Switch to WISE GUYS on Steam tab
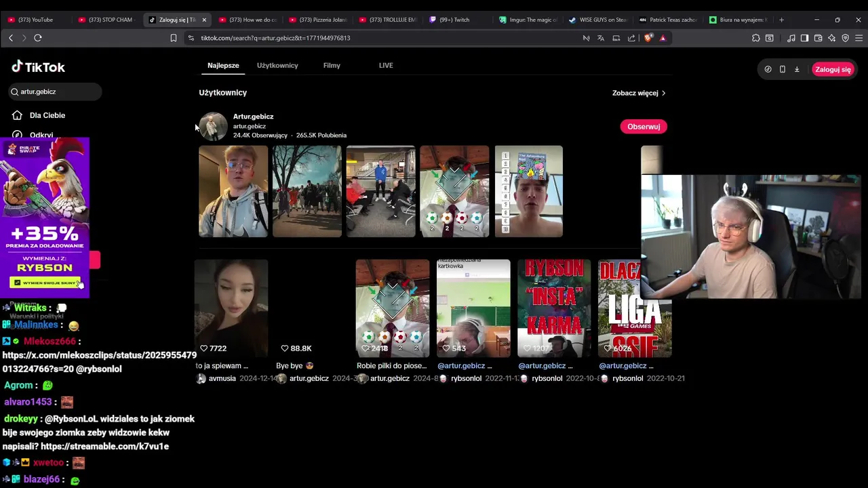 coord(599,20)
